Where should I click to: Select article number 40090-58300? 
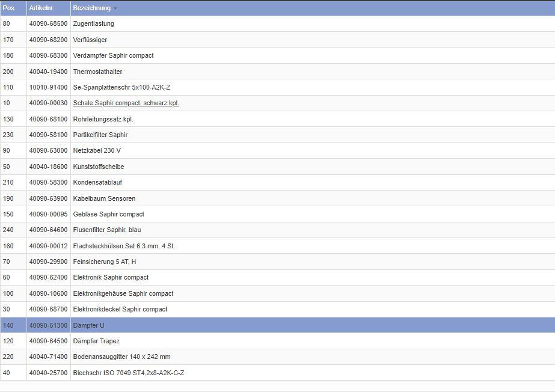click(x=48, y=182)
